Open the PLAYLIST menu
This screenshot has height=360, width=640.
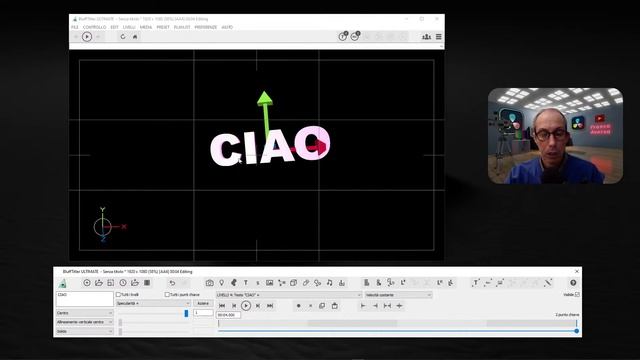182,27
